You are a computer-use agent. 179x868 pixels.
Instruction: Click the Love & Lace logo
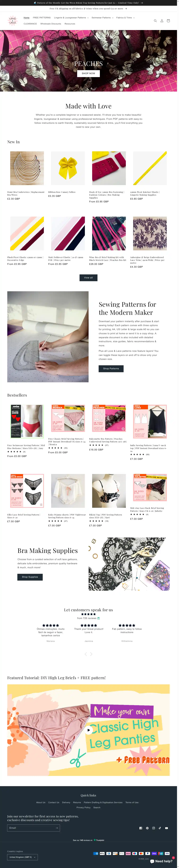point(13,21)
